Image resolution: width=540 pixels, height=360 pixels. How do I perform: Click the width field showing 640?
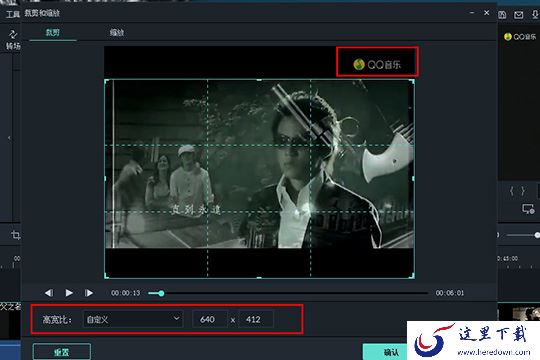tap(210, 319)
